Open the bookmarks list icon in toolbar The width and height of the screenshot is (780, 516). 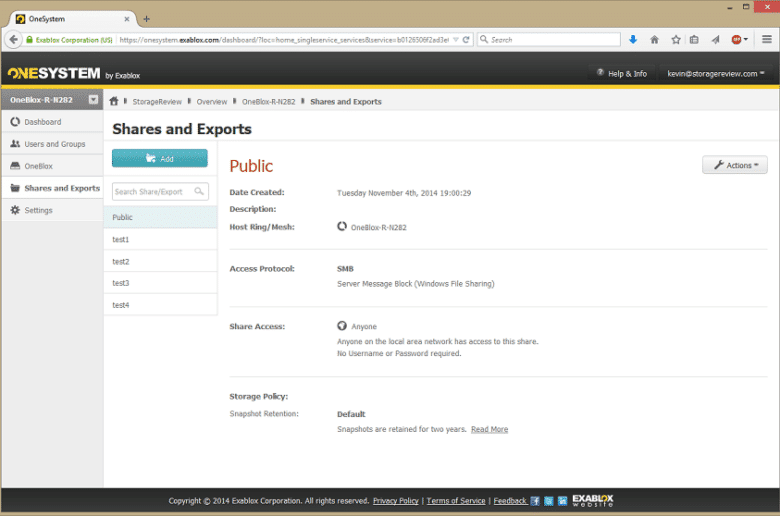[694, 40]
